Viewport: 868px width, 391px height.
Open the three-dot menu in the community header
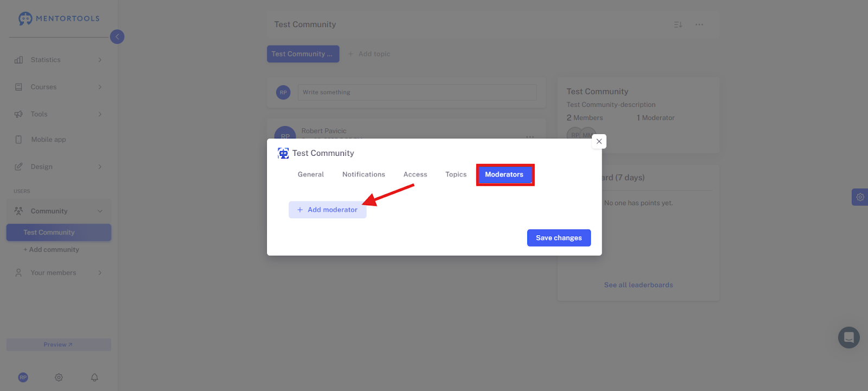(x=699, y=24)
